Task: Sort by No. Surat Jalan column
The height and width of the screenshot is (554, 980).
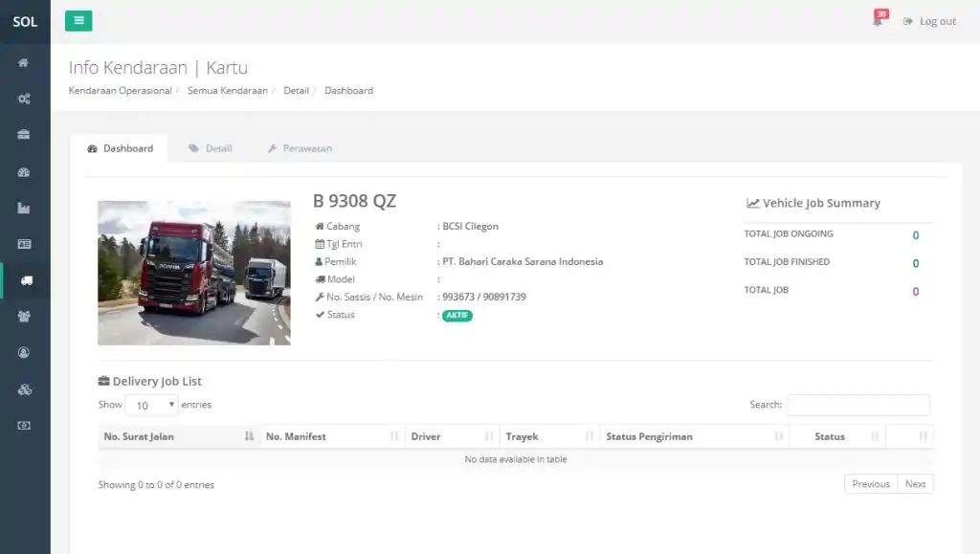Action: (179, 436)
